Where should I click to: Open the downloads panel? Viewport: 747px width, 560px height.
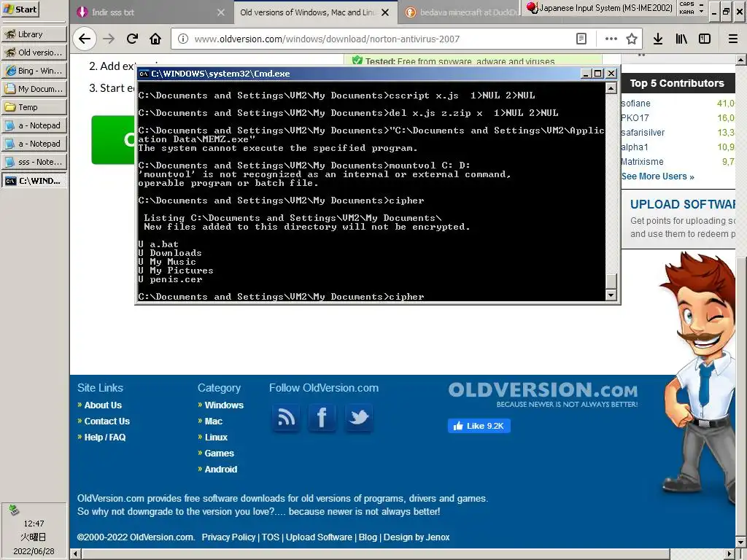pos(658,39)
